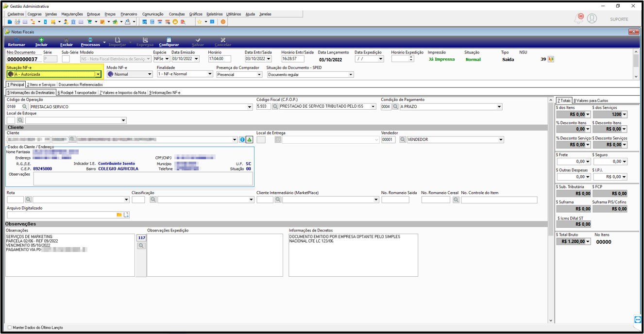Image resolution: width=644 pixels, height=334 pixels.
Task: Open the Situação NF-e dropdown
Action: pos(98,74)
